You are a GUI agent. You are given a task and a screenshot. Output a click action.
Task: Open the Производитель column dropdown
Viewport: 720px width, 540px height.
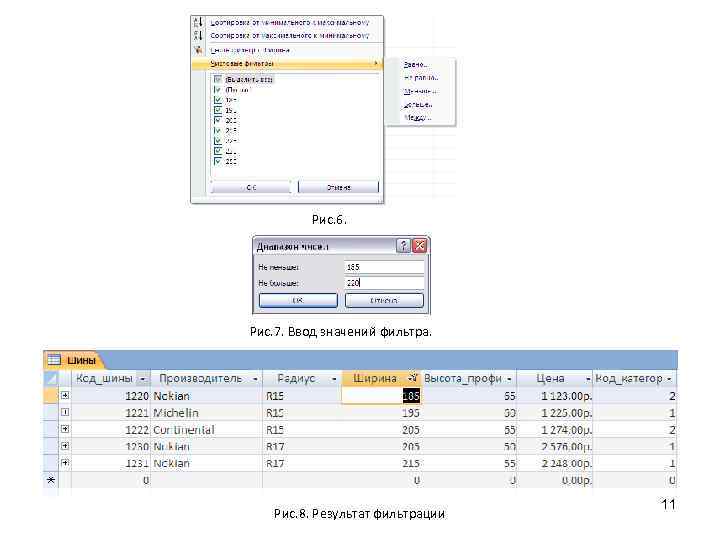(x=255, y=379)
